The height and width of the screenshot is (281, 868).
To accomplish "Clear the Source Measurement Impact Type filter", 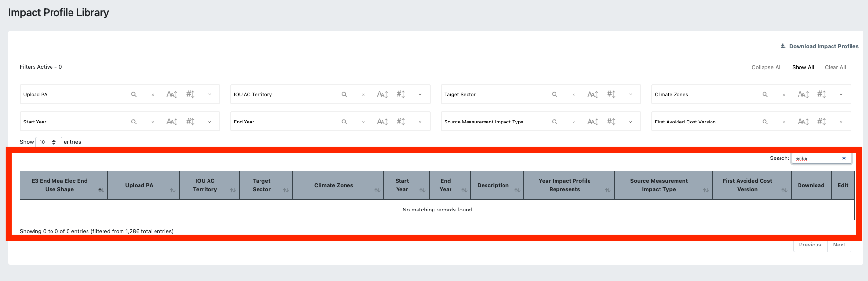I will (573, 122).
